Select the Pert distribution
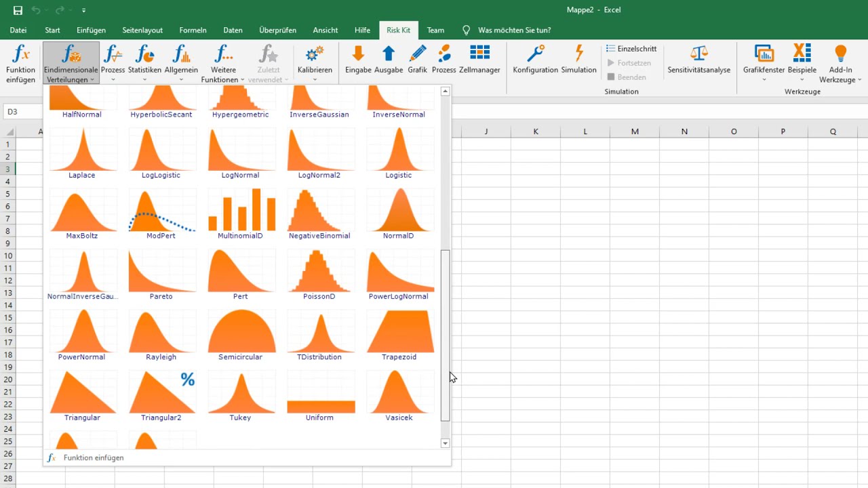Image resolution: width=868 pixels, height=488 pixels. tap(241, 275)
